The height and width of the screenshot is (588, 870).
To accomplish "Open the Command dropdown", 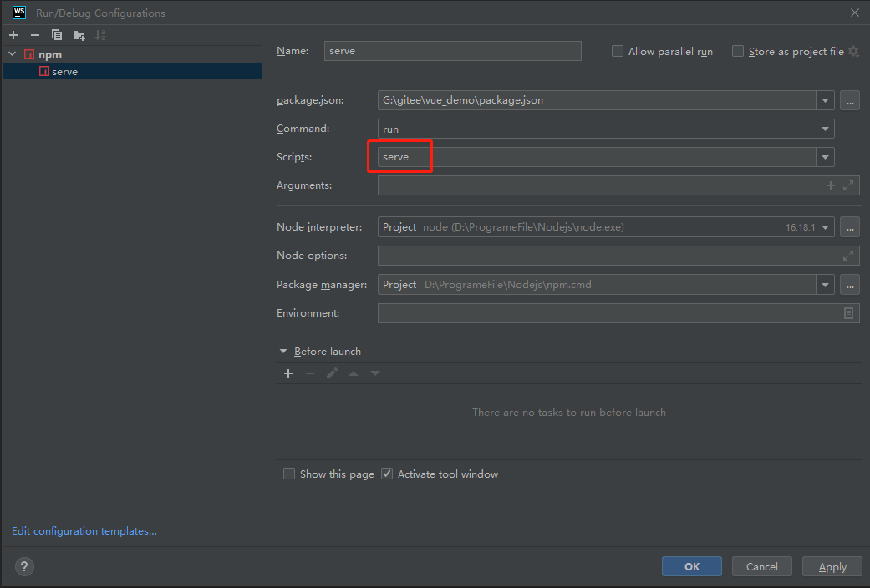I will pyautogui.click(x=825, y=128).
